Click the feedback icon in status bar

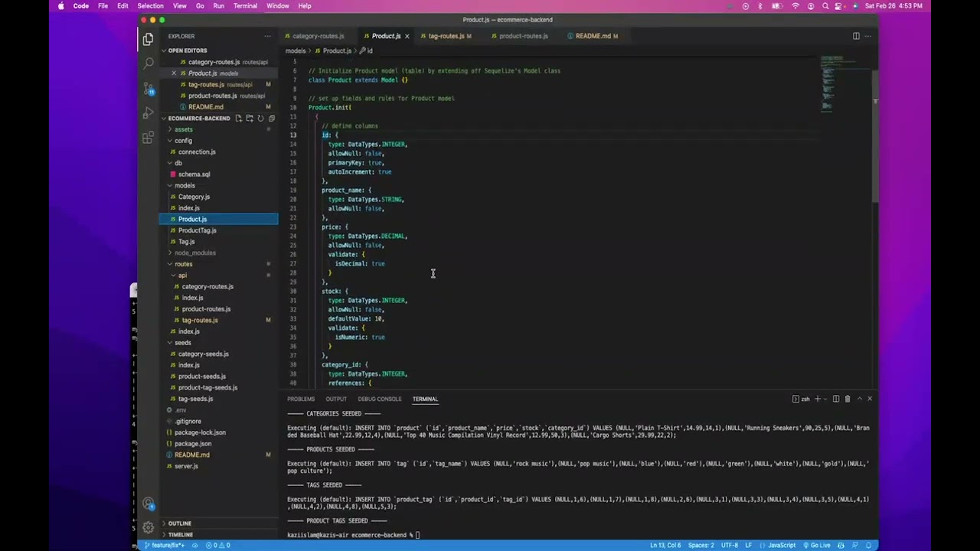tap(855, 545)
